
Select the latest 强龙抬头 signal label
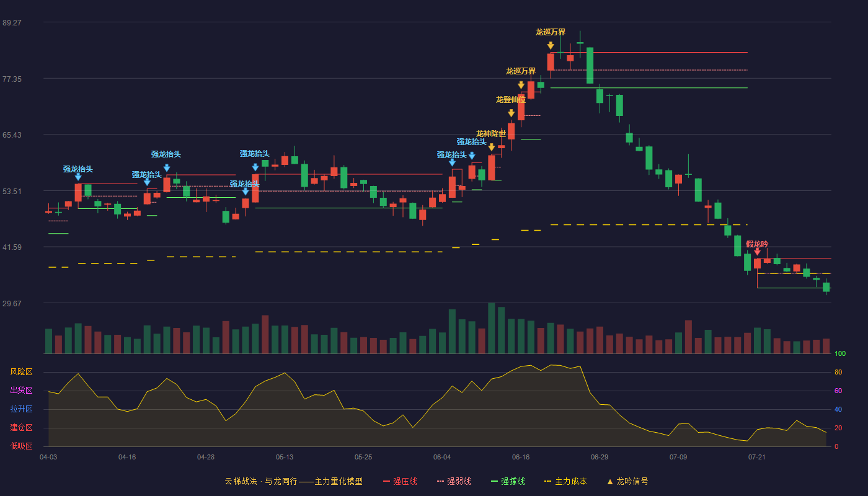pyautogui.click(x=472, y=141)
